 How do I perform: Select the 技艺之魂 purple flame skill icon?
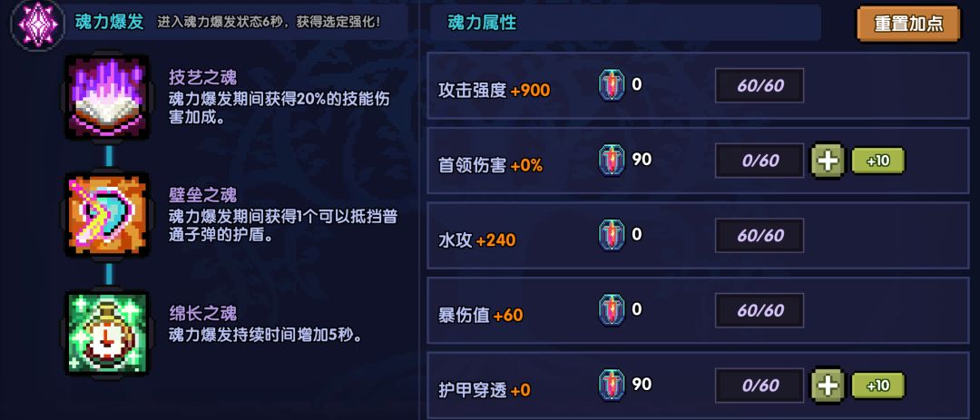click(x=106, y=97)
